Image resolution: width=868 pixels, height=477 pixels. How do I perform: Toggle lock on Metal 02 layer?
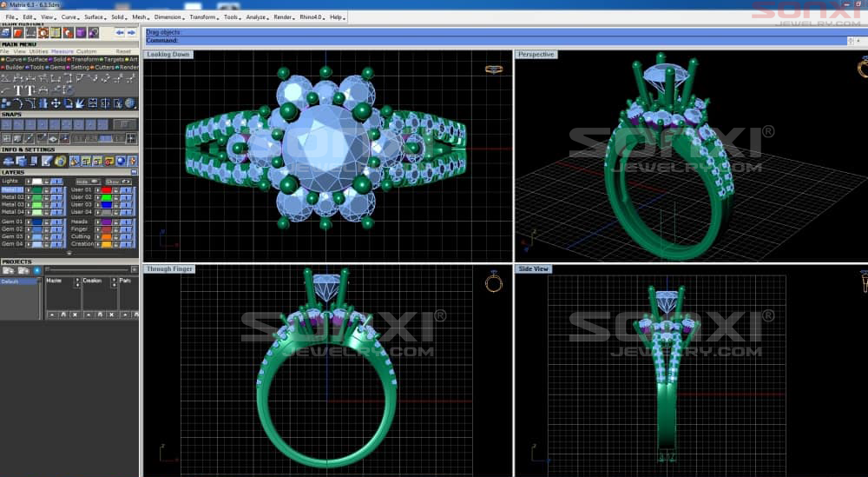point(47,197)
